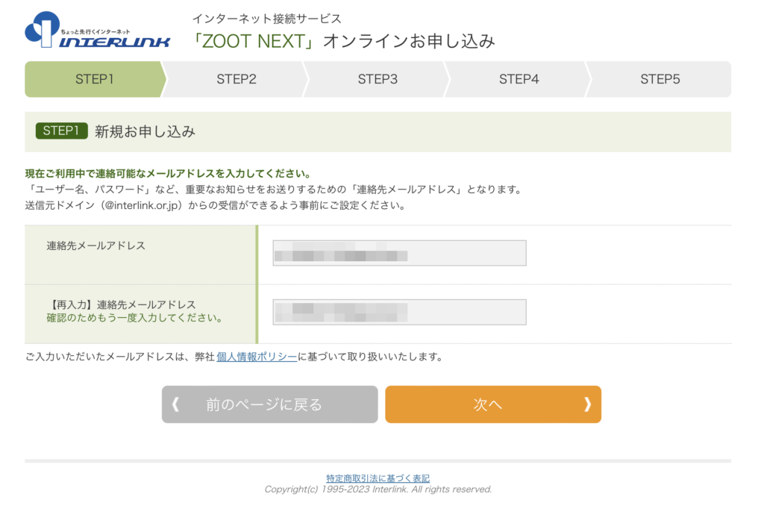Select the STEP2 progress tab
Screen dimensions: 764x532
(x=237, y=79)
